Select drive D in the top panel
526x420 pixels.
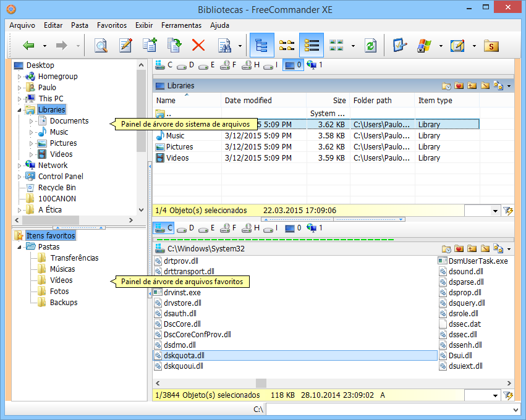click(x=185, y=65)
